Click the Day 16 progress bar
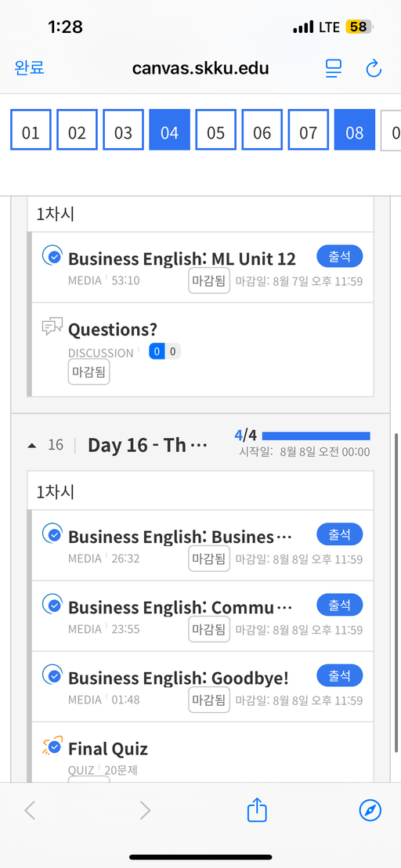 [x=316, y=436]
